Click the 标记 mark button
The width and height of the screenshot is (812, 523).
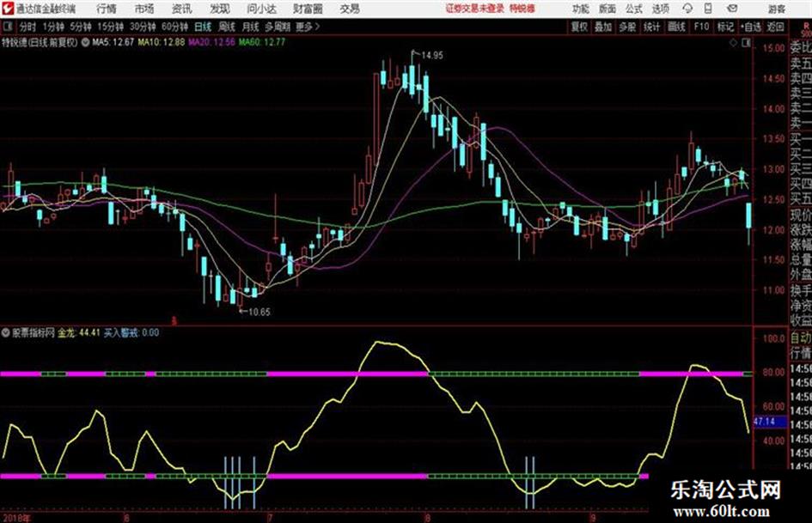pyautogui.click(x=725, y=27)
